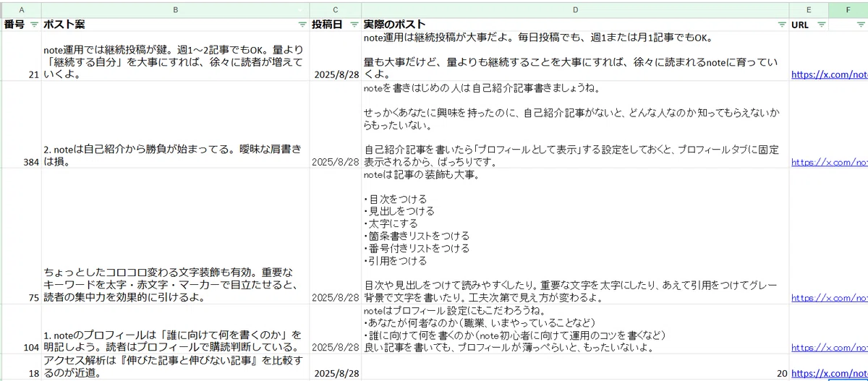Select actual post starting 'noteはプロフィール設定にも'
This screenshot has width=868, height=381.
(x=575, y=329)
